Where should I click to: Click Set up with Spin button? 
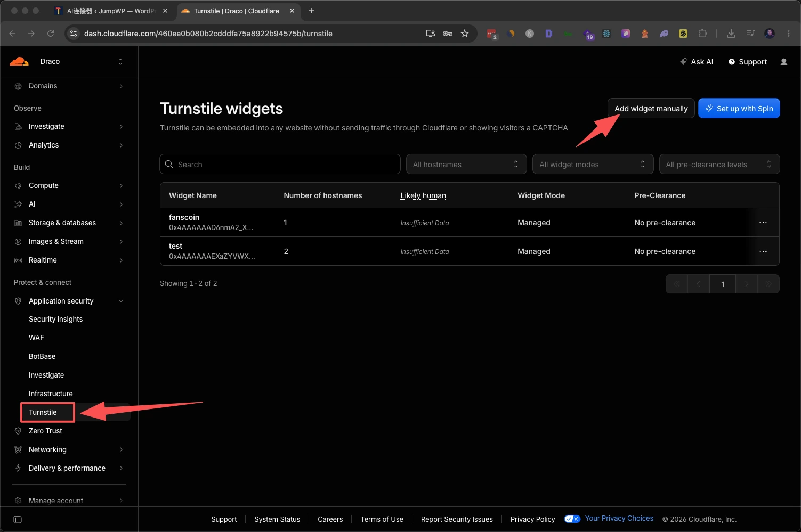739,109
